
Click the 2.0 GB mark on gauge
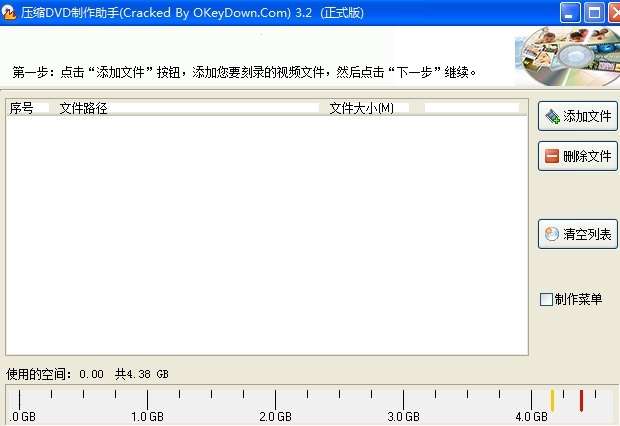point(275,416)
